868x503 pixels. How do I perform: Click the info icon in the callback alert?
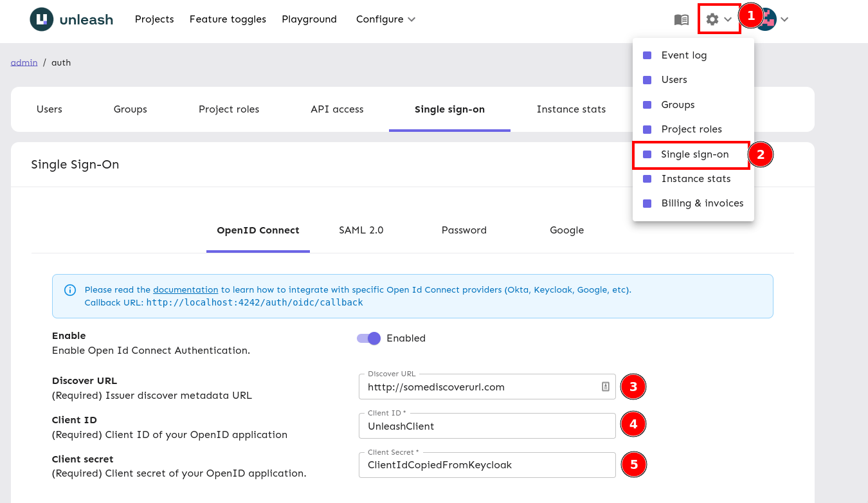[x=69, y=289]
